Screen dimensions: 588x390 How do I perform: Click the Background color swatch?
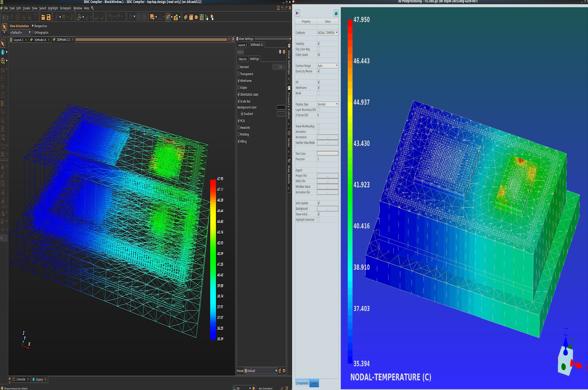point(281,108)
